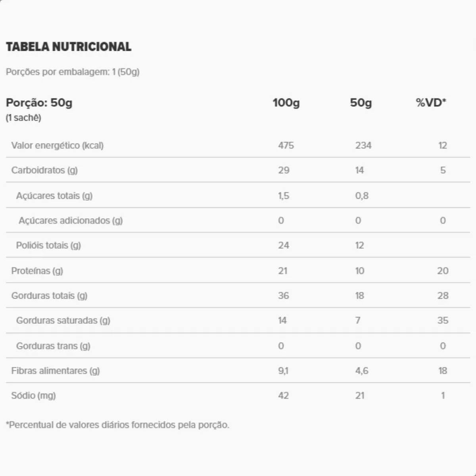
Task: Select the Gorduras totais (g) label
Action: coord(49,296)
